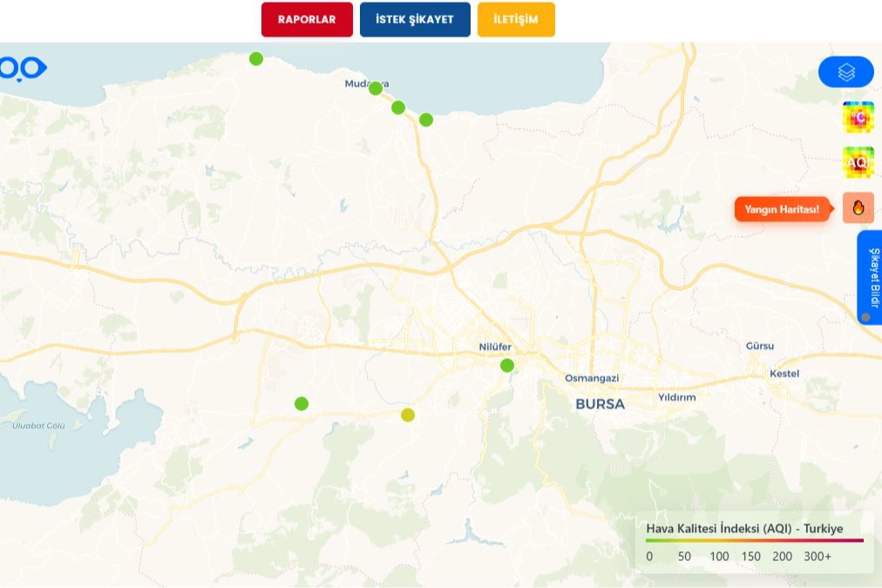Screen dimensions: 882x588
Task: Click the green station marker on Mudanya
Action: (x=376, y=88)
